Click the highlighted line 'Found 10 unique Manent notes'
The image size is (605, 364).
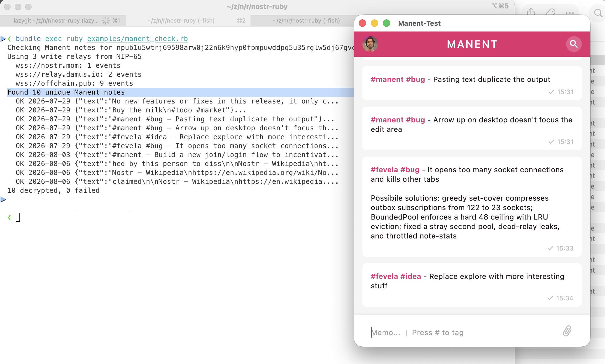[x=66, y=92]
